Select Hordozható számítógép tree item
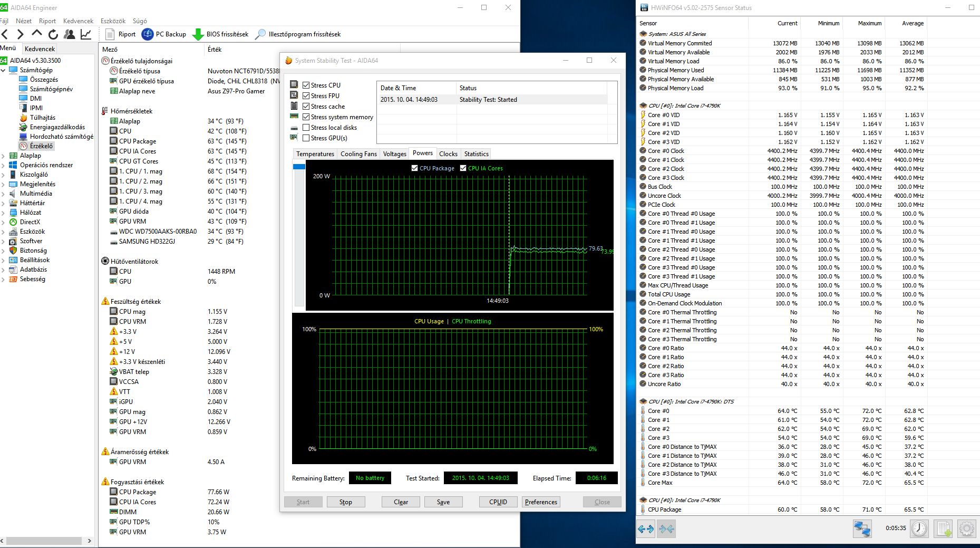The height and width of the screenshot is (548, 980). click(61, 137)
